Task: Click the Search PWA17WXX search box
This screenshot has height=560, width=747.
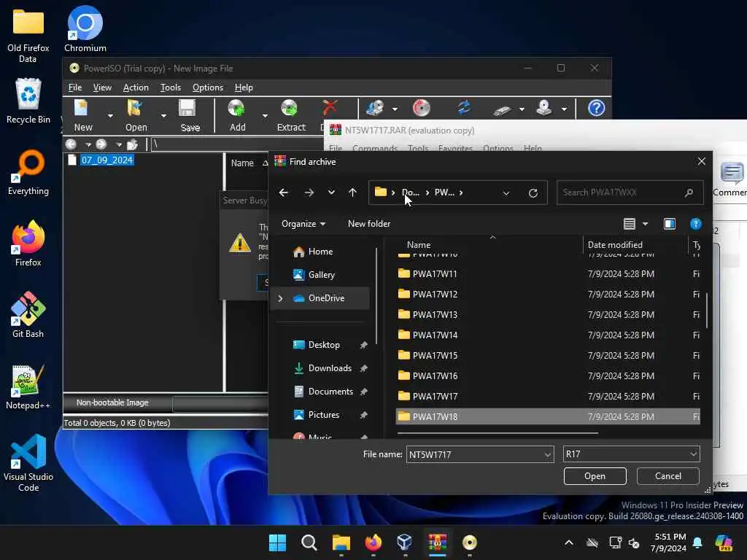Action: pos(630,192)
